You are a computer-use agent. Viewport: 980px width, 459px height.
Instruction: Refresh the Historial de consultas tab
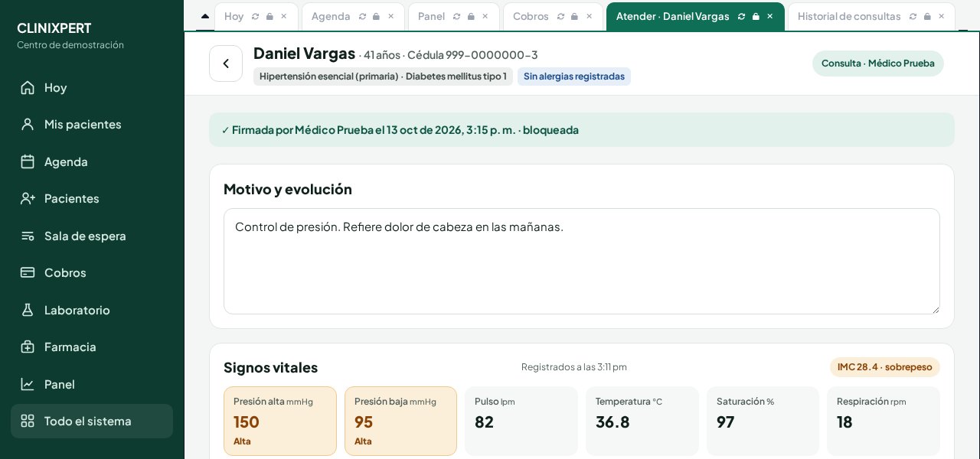913,16
